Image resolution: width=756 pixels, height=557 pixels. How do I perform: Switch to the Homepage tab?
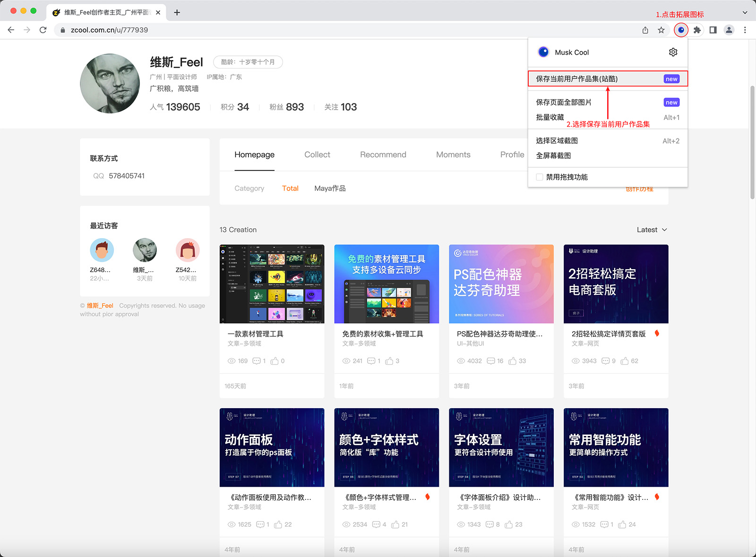click(254, 155)
